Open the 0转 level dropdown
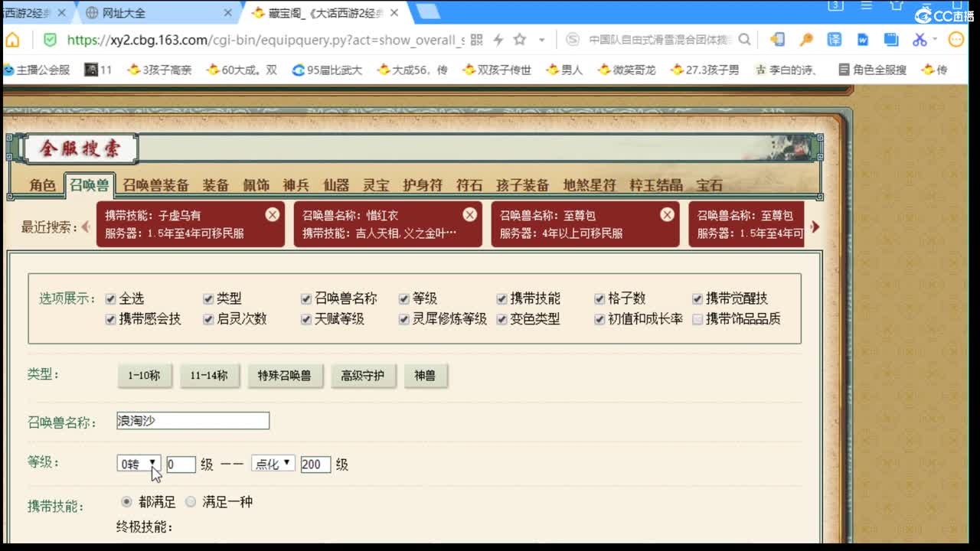This screenshot has width=980, height=551. (139, 464)
